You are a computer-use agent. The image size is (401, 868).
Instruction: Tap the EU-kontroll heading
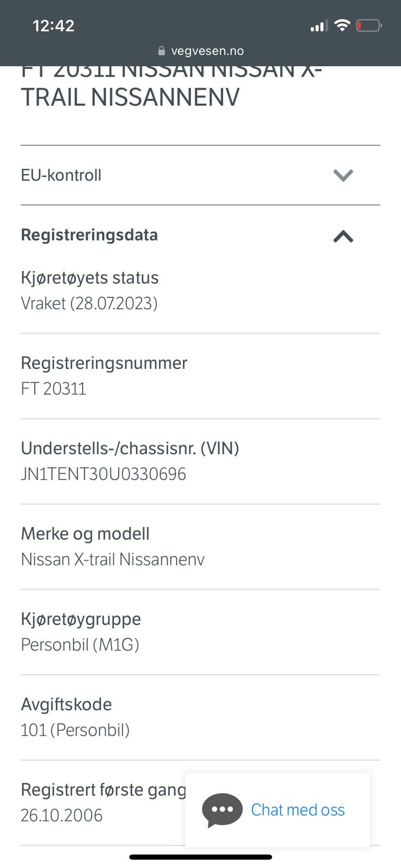[x=61, y=175]
